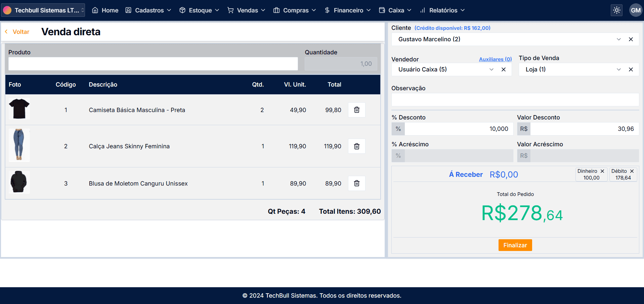Open the GM user avatar menu
This screenshot has height=304, width=644.
(635, 10)
